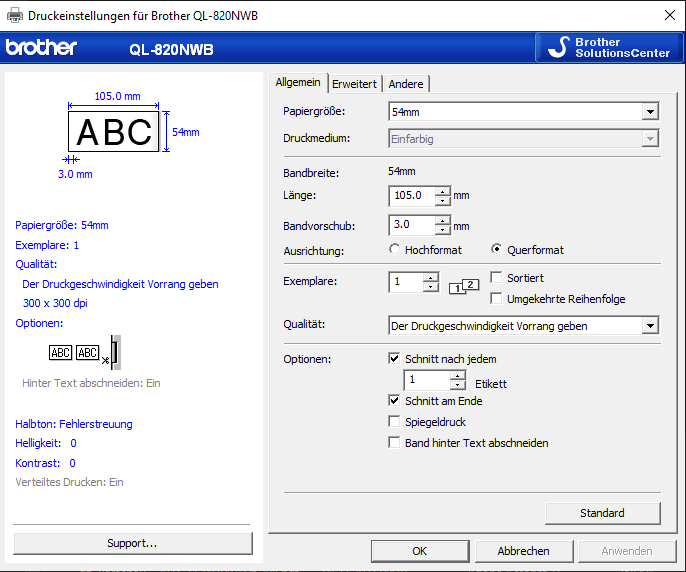Screen dimensions: 686x572
Task: Click the 'Exemplare: 1' summary text
Action: [x=47, y=245]
